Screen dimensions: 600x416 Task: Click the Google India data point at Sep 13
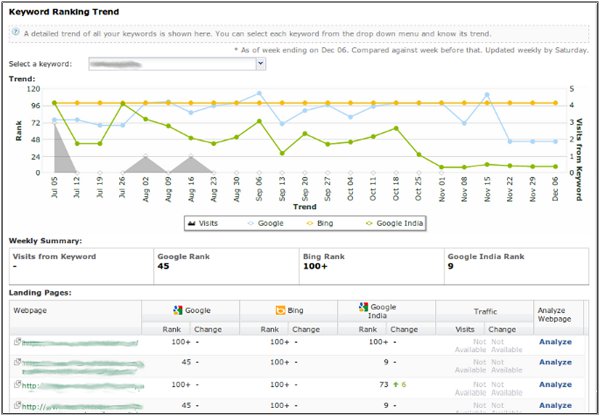click(x=282, y=153)
